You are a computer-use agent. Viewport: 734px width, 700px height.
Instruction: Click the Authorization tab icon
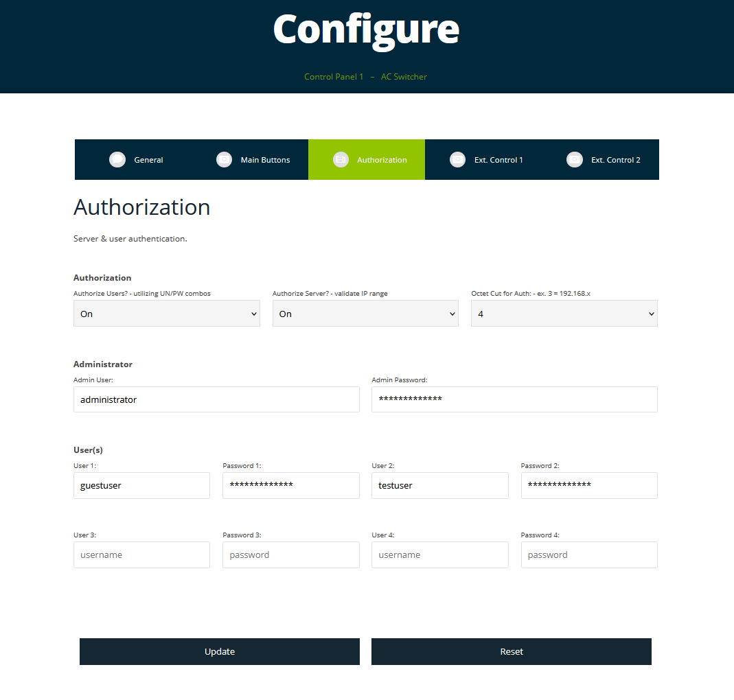click(341, 160)
